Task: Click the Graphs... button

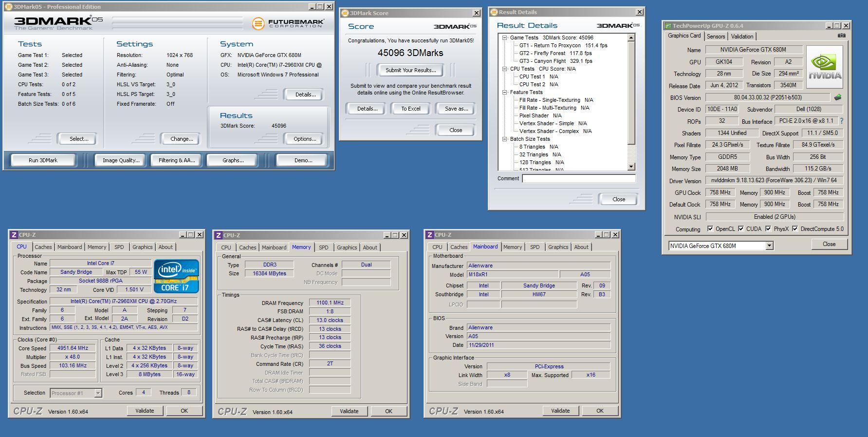Action: click(x=233, y=160)
